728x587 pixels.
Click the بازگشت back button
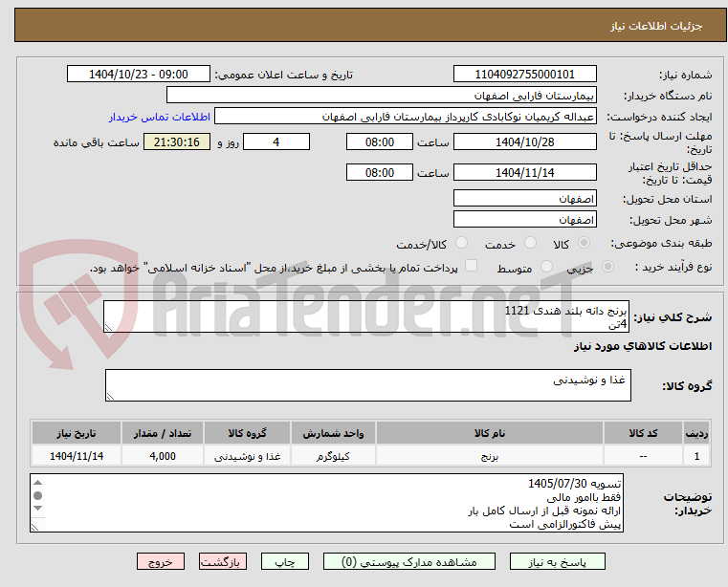pyautogui.click(x=222, y=561)
